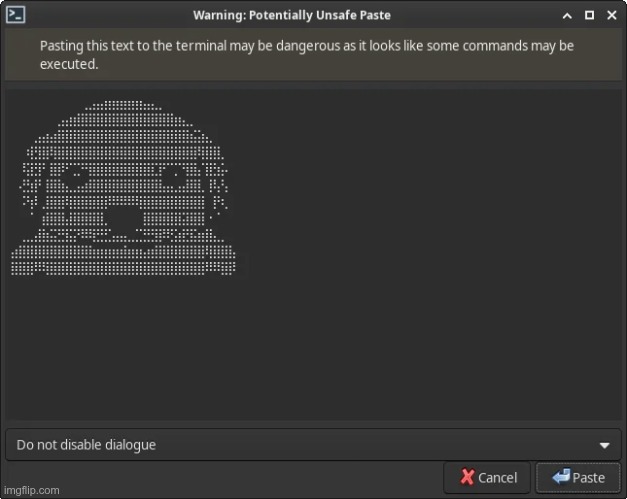This screenshot has height=499, width=627.
Task: Click the red X icon on Cancel
Action: point(467,477)
